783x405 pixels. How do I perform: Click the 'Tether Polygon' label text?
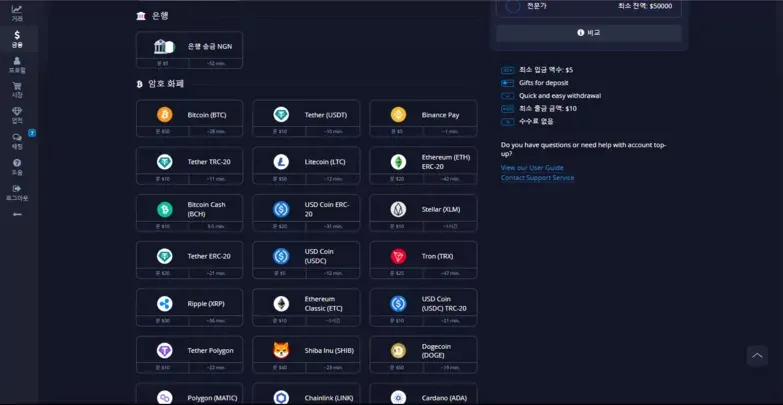click(210, 351)
